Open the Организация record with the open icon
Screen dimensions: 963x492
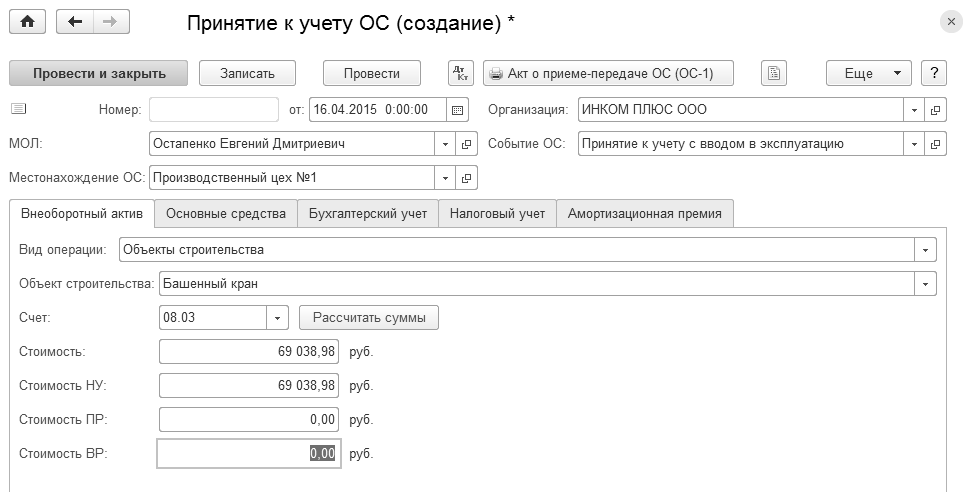pos(936,110)
